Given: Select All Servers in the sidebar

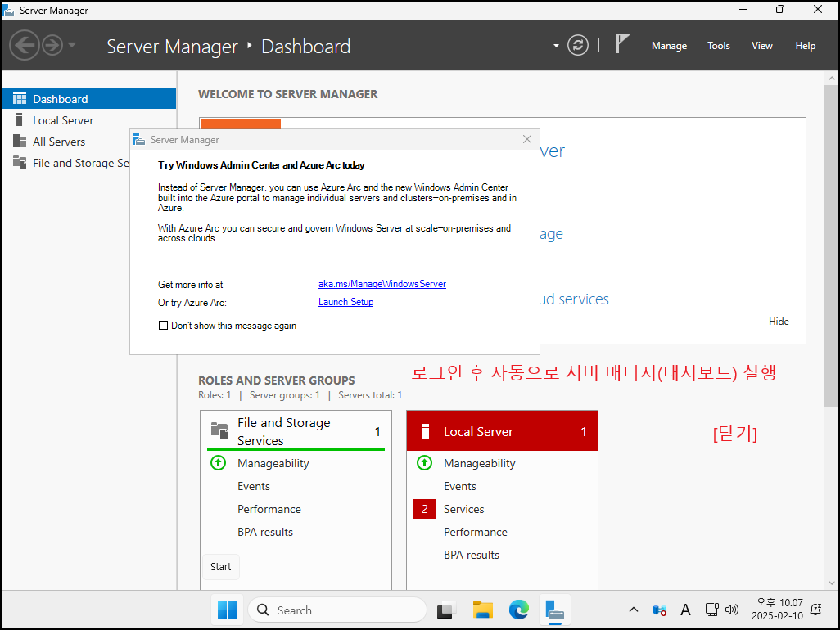Looking at the screenshot, I should pyautogui.click(x=65, y=142).
